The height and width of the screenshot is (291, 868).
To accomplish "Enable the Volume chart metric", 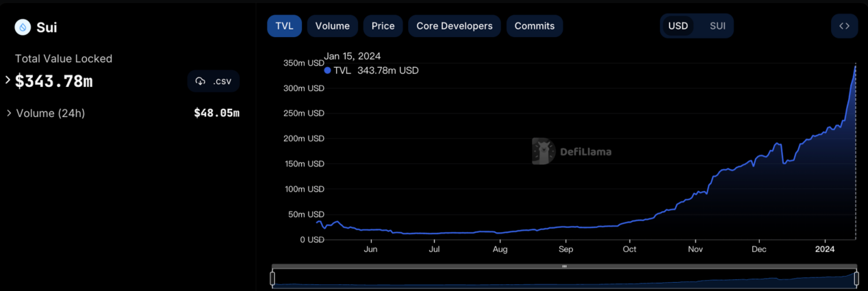I will coord(332,26).
